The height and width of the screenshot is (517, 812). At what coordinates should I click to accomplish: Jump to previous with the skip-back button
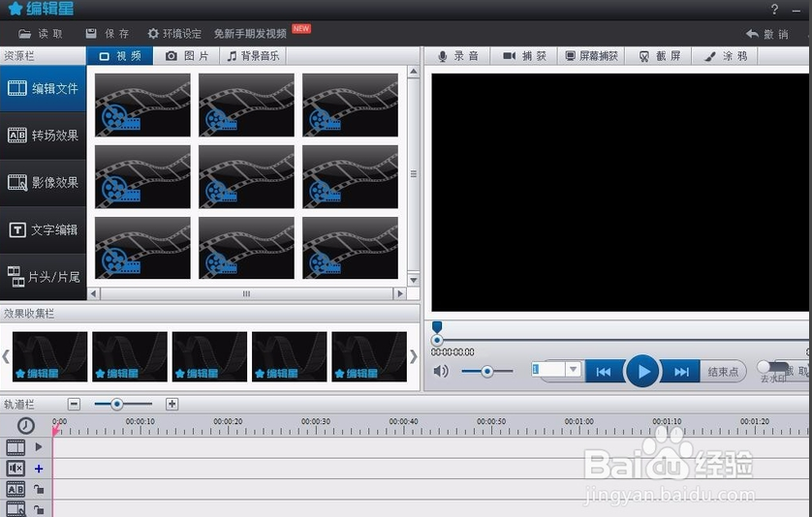(604, 372)
